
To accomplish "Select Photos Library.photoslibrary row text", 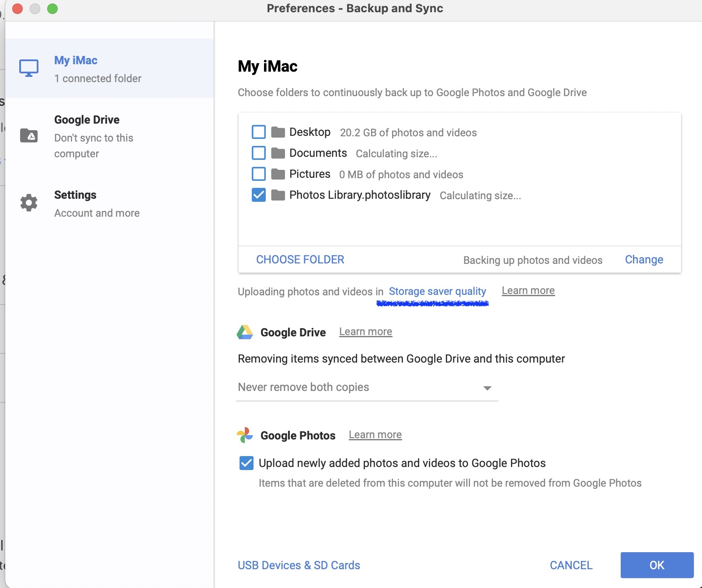I will coord(360,195).
